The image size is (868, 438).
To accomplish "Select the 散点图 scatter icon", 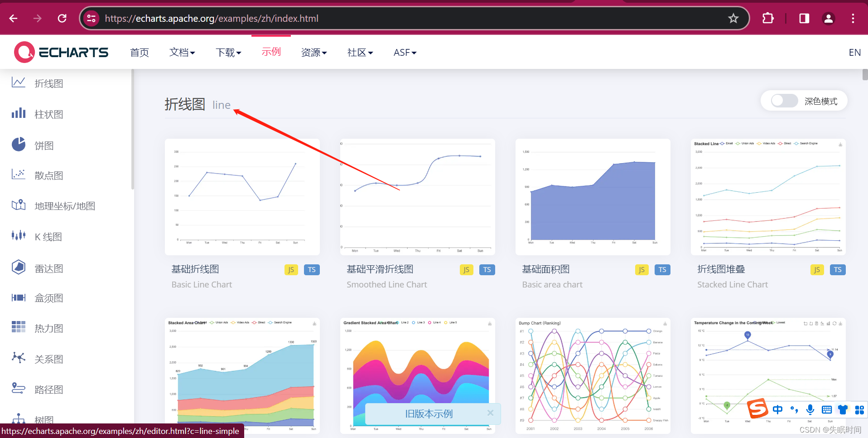I will [19, 175].
